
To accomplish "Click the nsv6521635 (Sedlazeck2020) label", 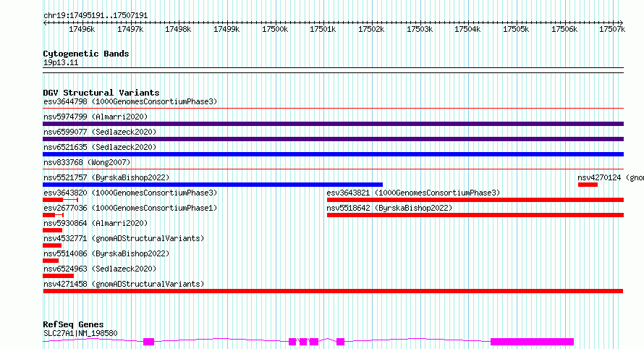I will click(x=100, y=147).
